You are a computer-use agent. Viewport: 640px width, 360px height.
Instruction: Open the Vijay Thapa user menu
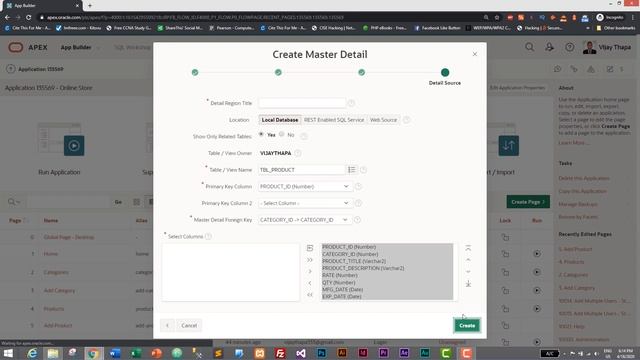tap(607, 47)
